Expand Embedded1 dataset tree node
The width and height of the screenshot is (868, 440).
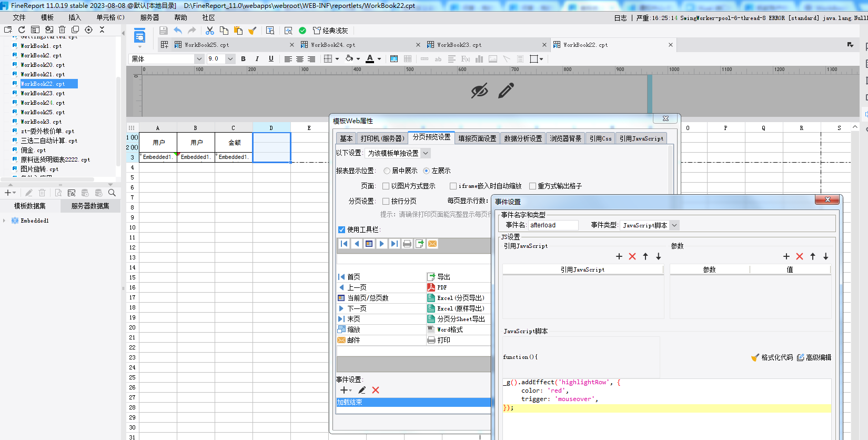(x=4, y=221)
